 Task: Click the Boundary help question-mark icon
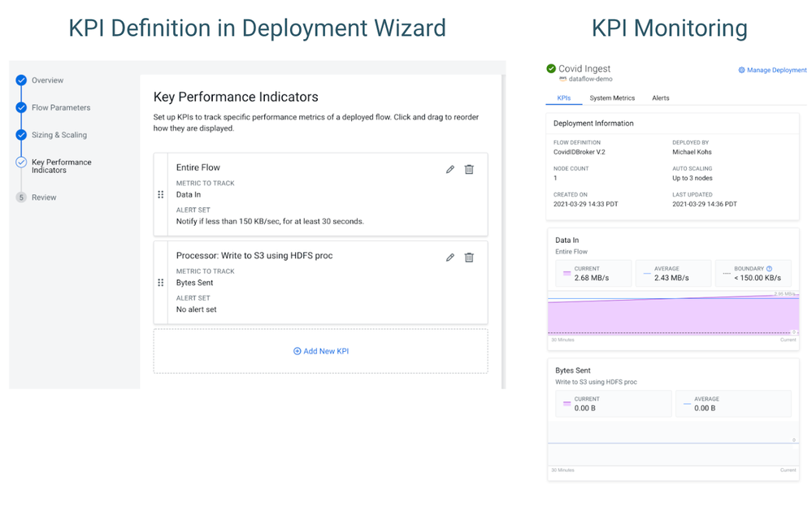coord(769,268)
